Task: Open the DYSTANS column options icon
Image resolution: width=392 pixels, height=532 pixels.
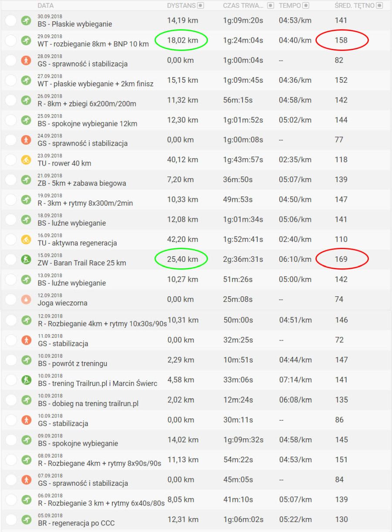Action: tap(200, 6)
